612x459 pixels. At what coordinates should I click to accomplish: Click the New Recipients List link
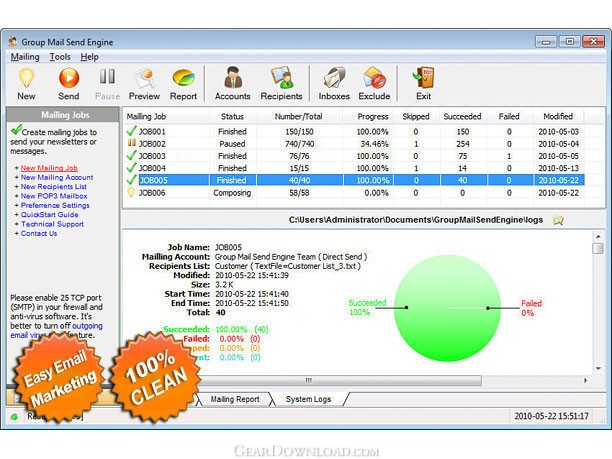pyautogui.click(x=53, y=187)
